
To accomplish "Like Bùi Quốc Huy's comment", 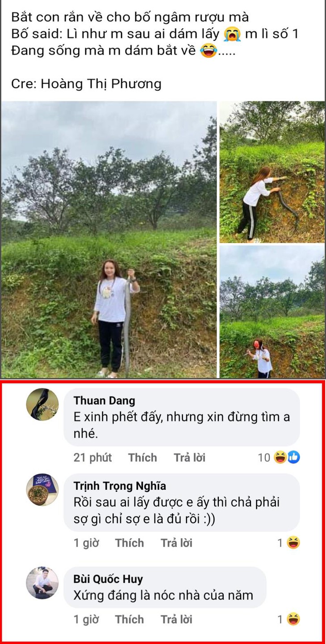I will (130, 619).
